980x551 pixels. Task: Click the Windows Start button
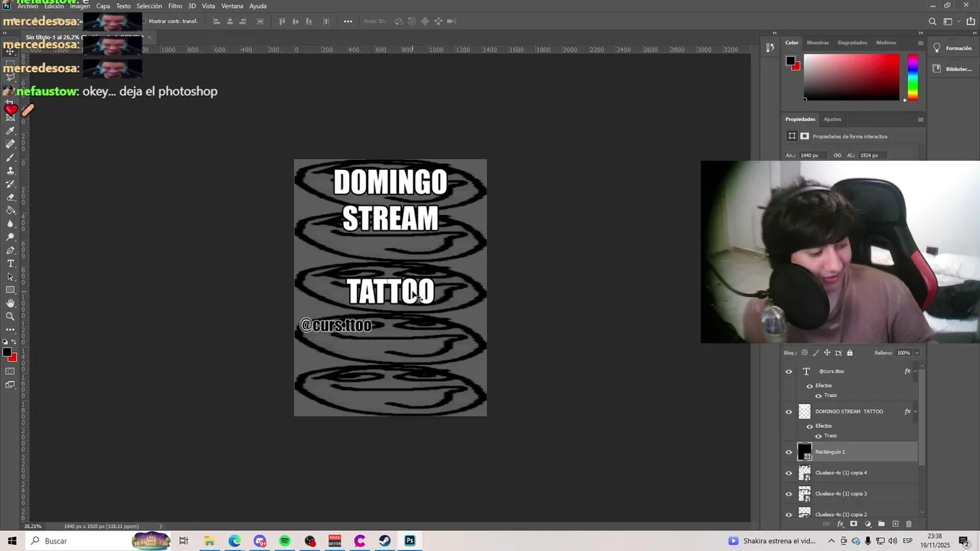coord(12,541)
